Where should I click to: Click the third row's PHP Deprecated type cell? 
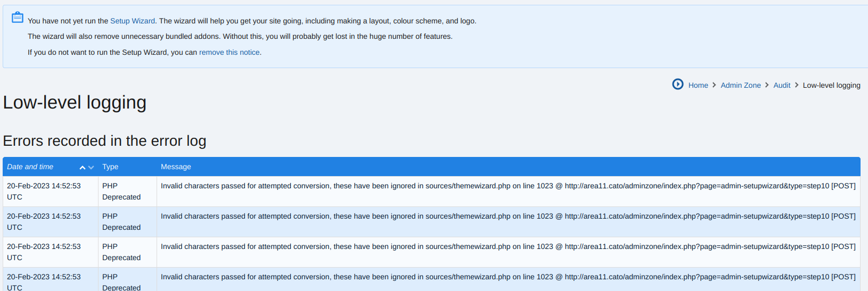pos(121,252)
